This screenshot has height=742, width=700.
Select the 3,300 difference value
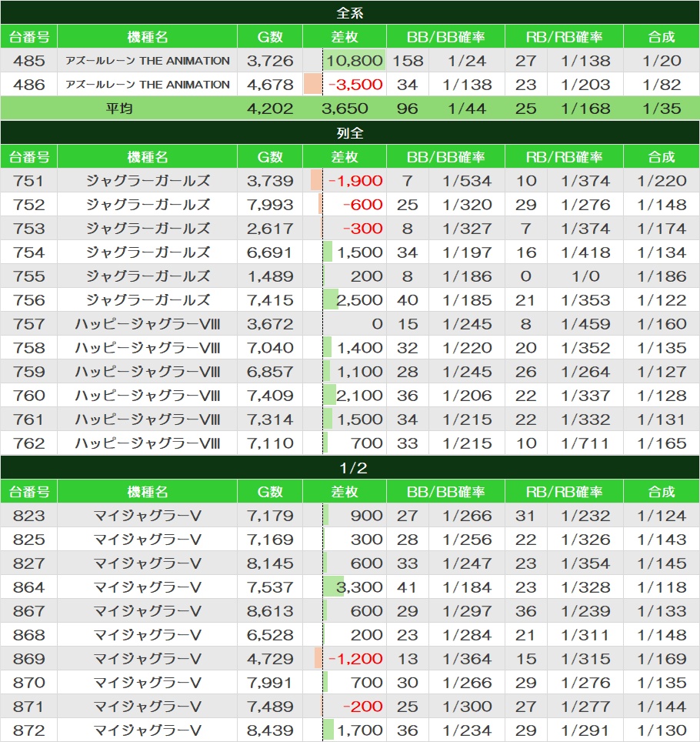click(x=359, y=587)
